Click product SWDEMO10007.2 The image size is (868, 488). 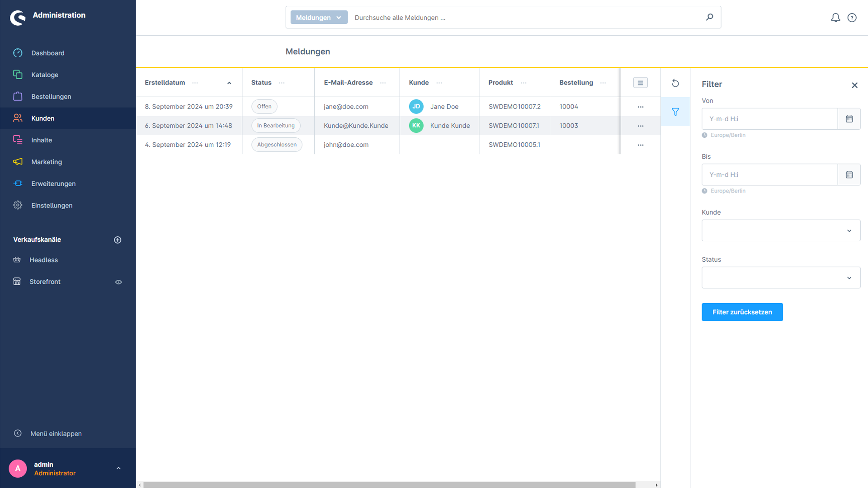point(514,107)
